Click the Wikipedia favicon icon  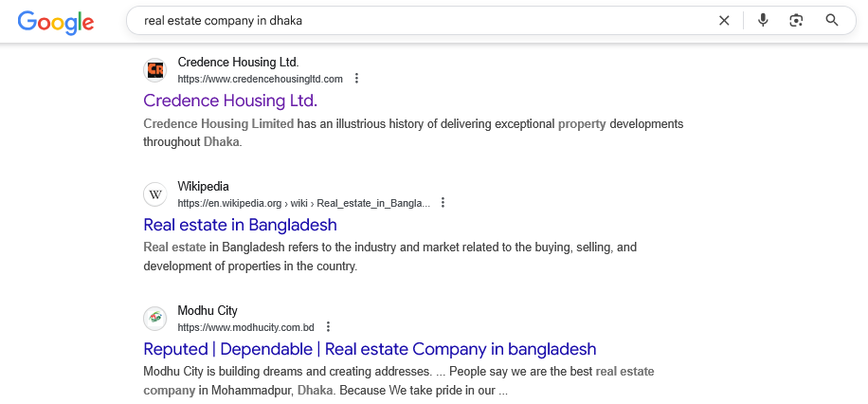tap(155, 194)
